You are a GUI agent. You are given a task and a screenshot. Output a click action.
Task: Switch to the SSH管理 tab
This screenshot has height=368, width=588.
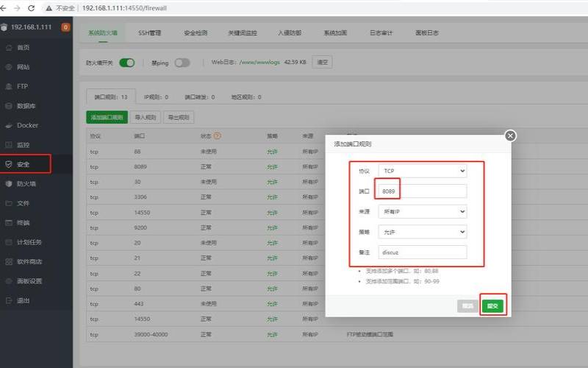point(150,32)
